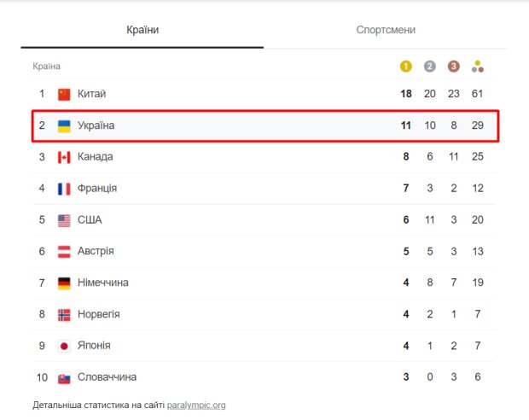529x420 pixels.
Task: Click the bronze medal column icon
Action: point(454,67)
